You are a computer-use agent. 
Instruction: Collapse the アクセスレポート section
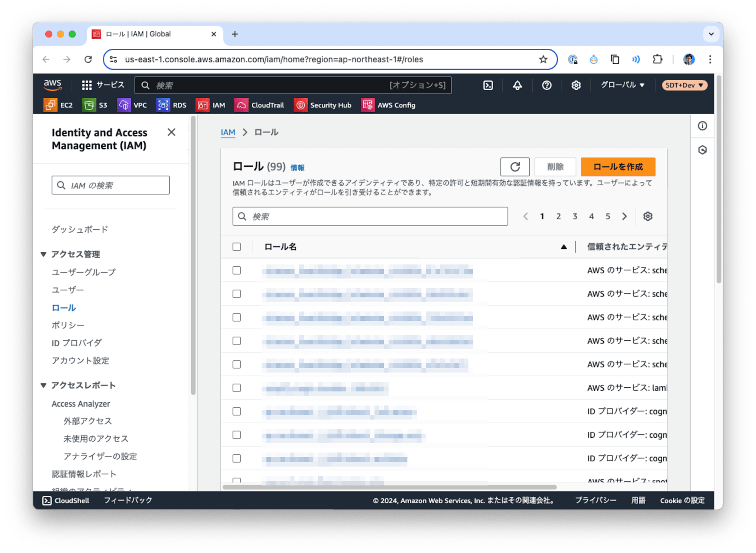pyautogui.click(x=43, y=385)
